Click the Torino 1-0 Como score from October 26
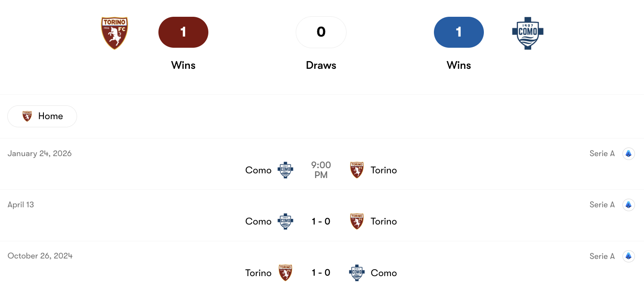This screenshot has height=289, width=644. tap(321, 273)
